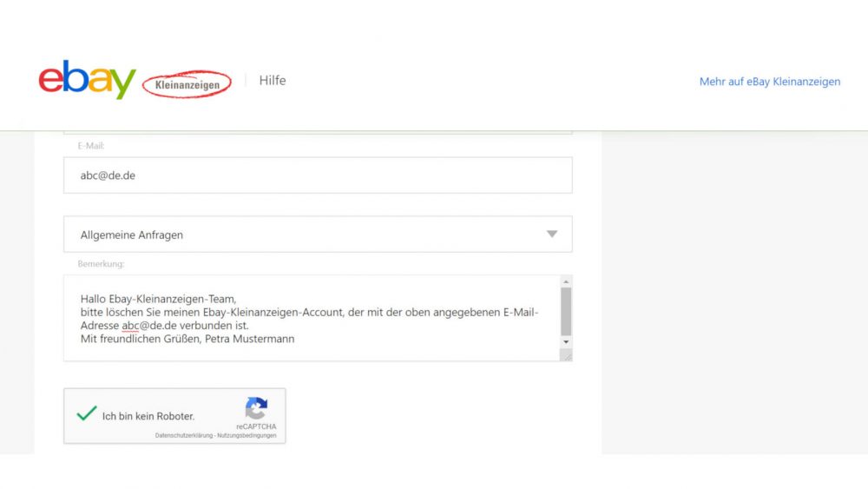Open Mehr auf eBay Kleinanzeigen link
Screen dimensions: 868x489
coord(769,82)
